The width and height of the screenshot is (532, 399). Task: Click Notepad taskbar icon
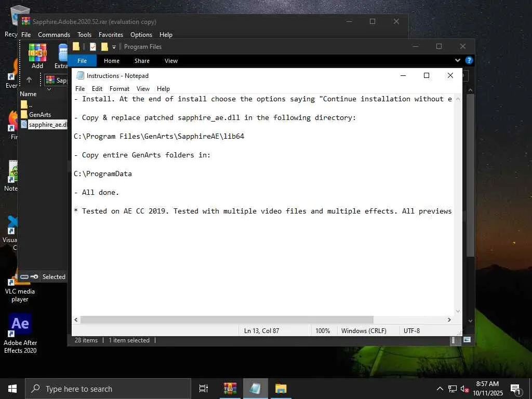(x=255, y=389)
